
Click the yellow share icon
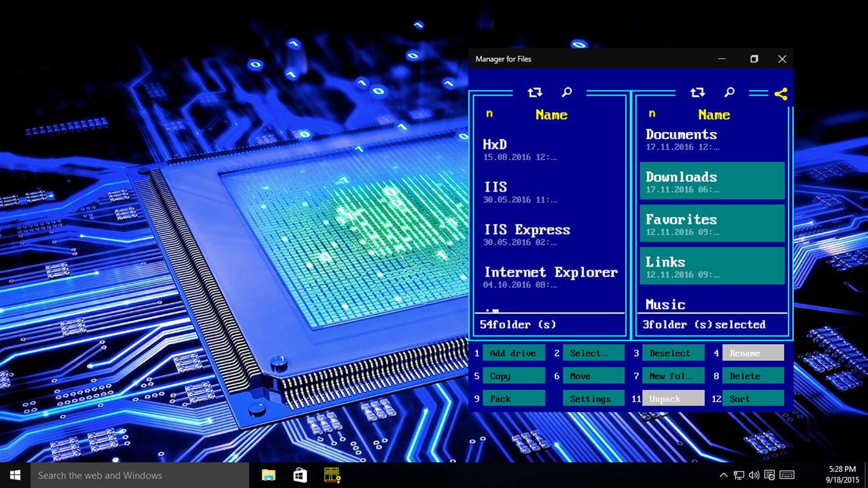[x=781, y=94]
